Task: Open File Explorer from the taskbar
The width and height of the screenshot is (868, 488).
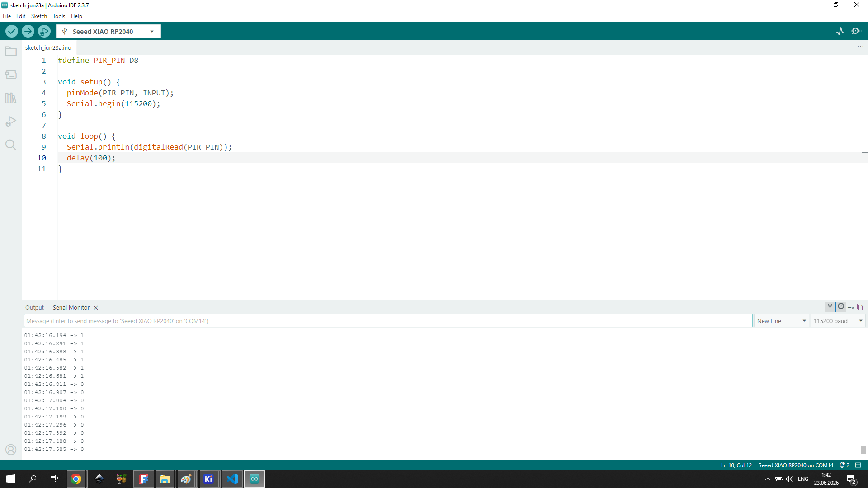Action: point(165,479)
